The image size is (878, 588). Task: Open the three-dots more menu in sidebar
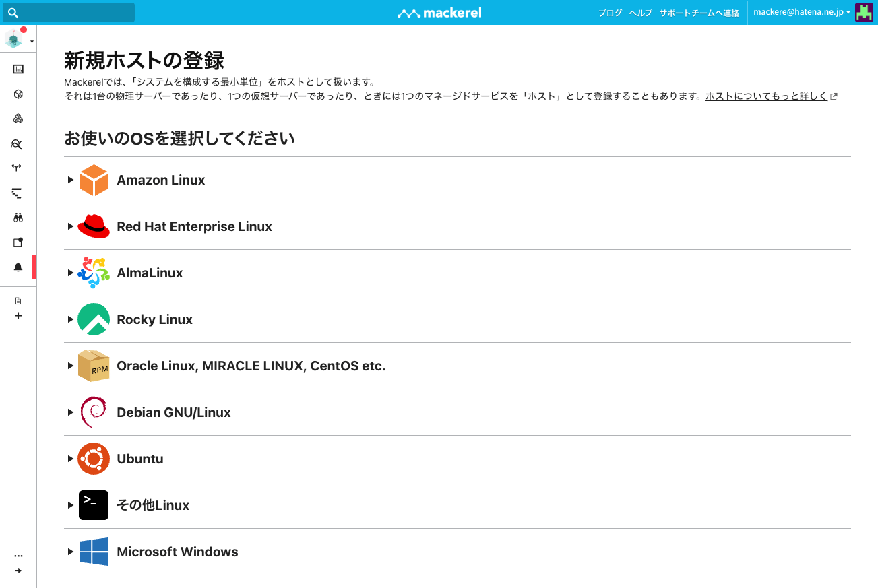tap(18, 556)
